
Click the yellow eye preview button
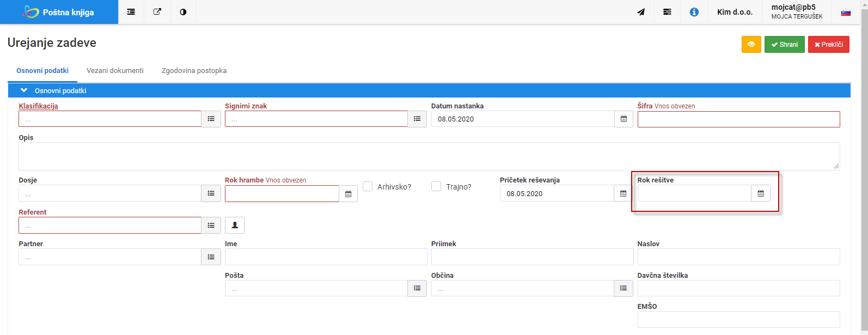pos(751,45)
